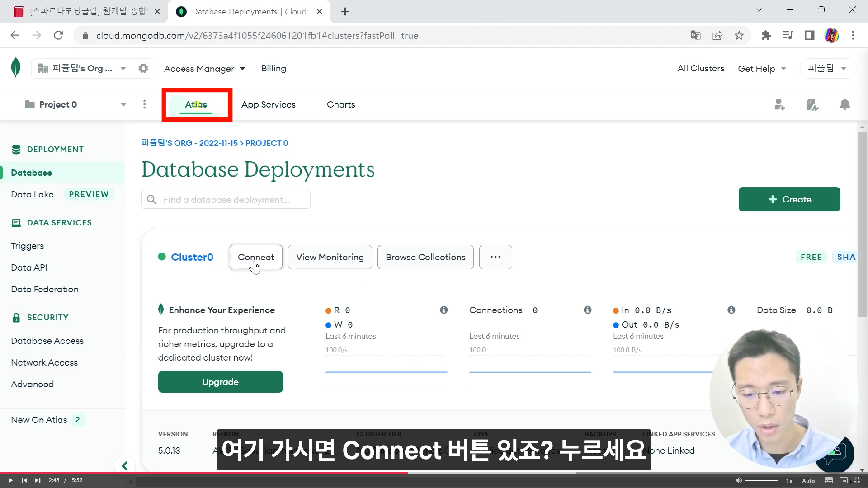Open the Chrome three-dot menu

point(853,35)
